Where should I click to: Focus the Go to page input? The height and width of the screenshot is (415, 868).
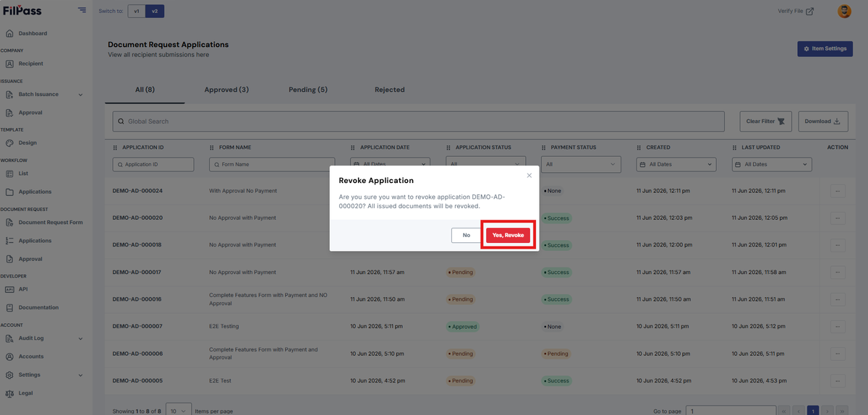coord(731,411)
